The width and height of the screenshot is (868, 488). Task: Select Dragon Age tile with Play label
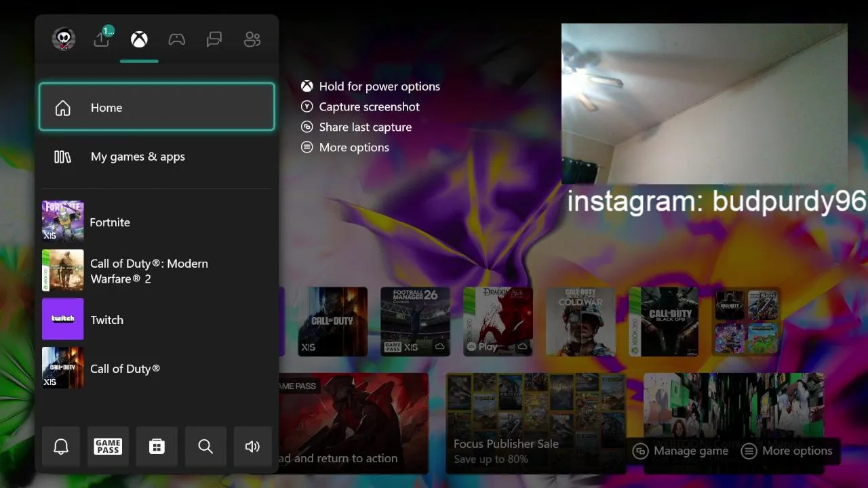point(498,321)
